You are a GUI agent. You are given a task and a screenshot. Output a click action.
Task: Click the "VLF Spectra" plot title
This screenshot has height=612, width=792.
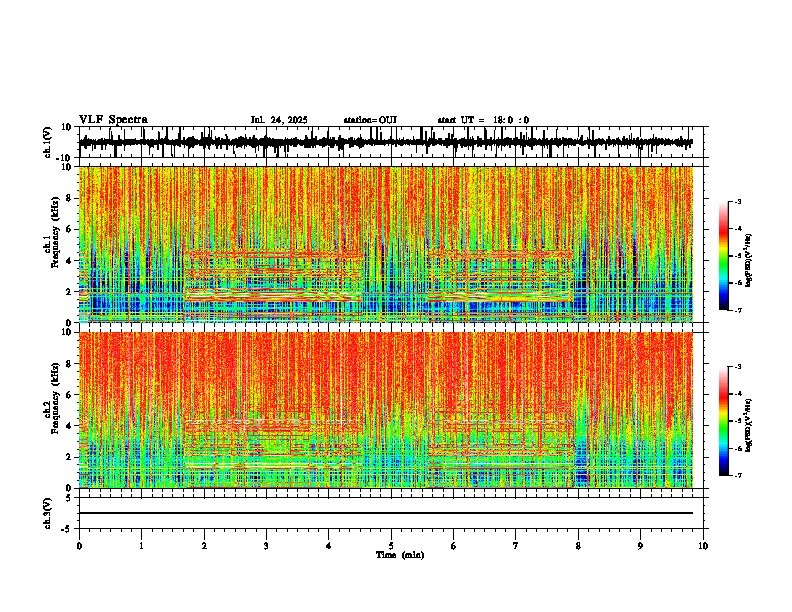click(x=113, y=120)
